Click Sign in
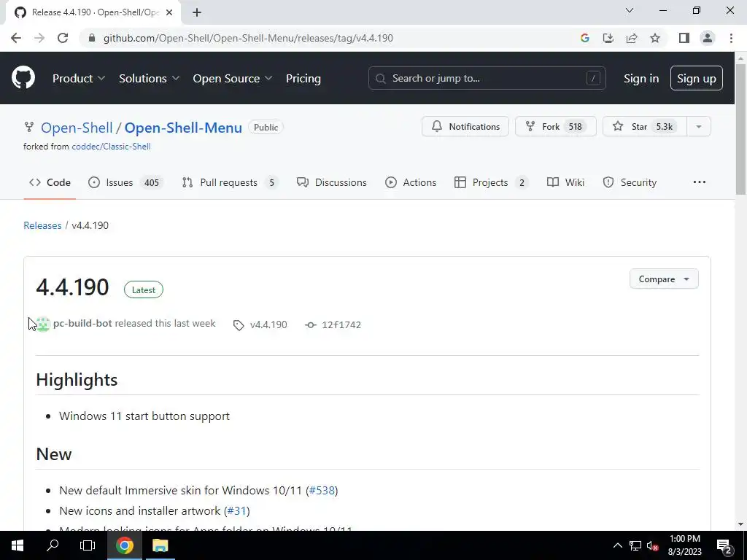747x560 pixels. click(x=641, y=78)
